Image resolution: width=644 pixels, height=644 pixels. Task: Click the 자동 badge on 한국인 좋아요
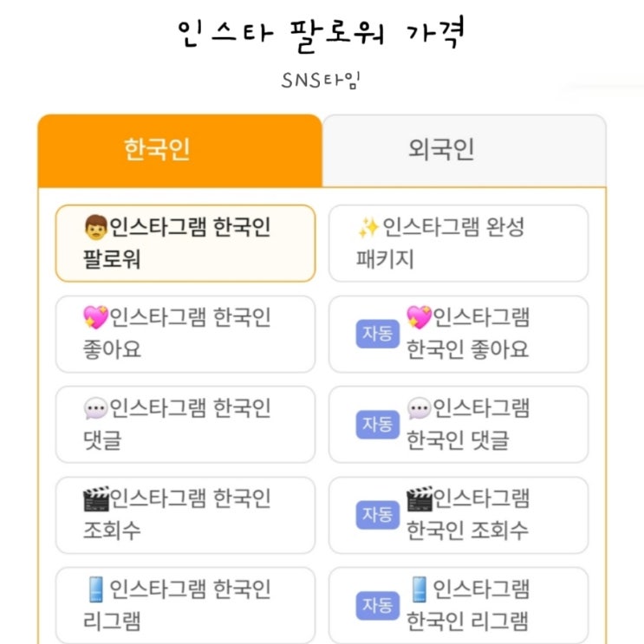click(x=377, y=334)
